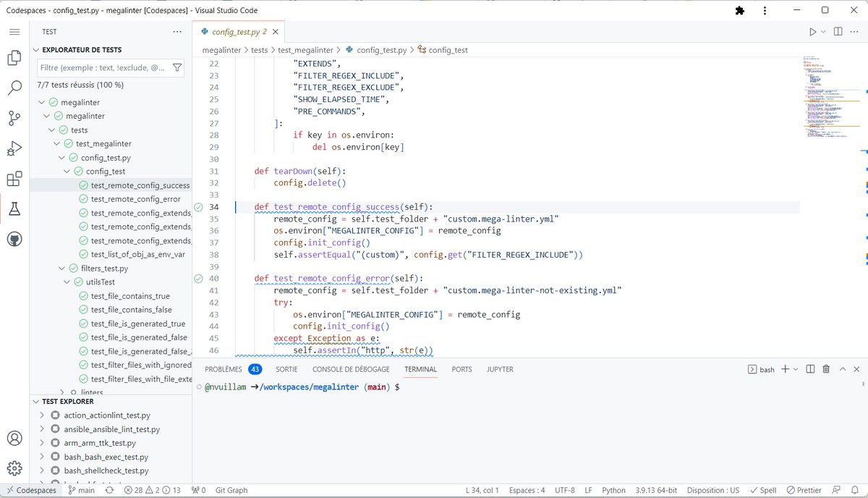Open the editor More Actions ellipsis
The image size is (868, 498).
point(856,32)
